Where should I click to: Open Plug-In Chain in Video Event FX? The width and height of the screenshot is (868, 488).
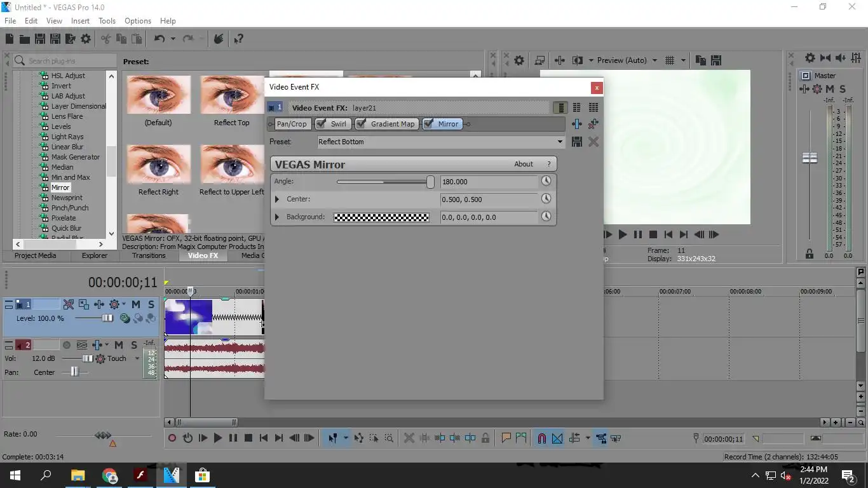576,124
